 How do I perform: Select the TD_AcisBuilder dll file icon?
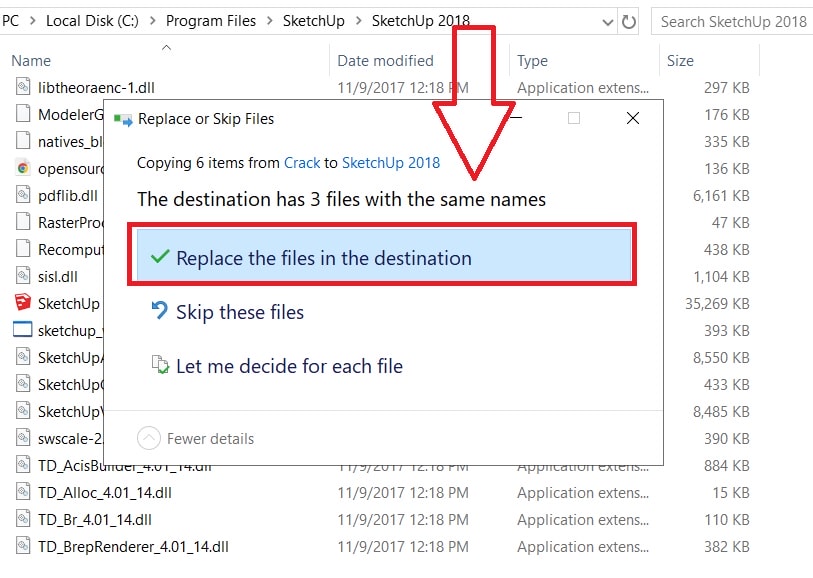(23, 464)
